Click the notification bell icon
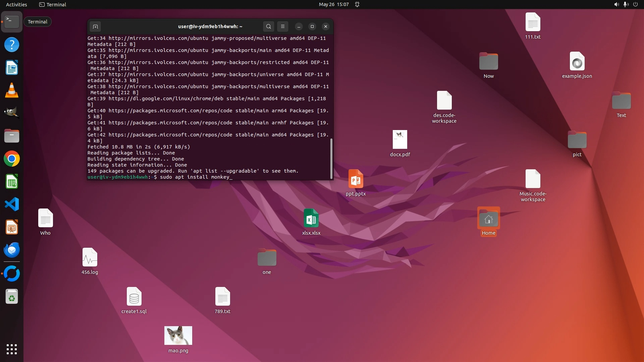The height and width of the screenshot is (362, 644). coord(357,4)
